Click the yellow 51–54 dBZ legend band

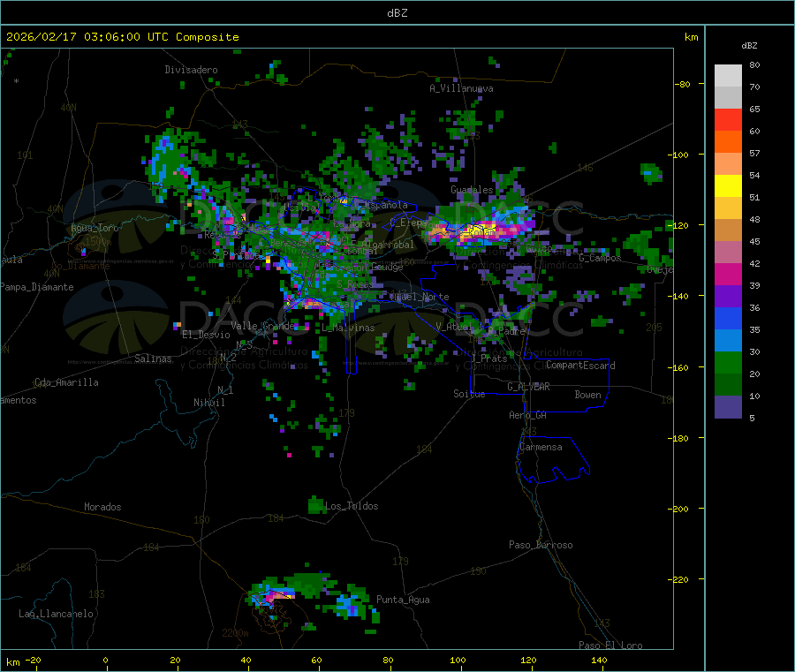[728, 186]
